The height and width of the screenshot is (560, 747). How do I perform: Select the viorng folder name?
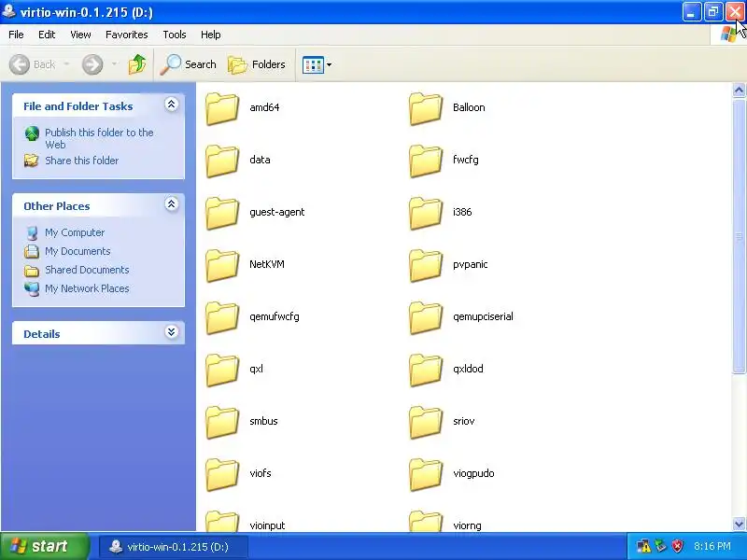(467, 525)
